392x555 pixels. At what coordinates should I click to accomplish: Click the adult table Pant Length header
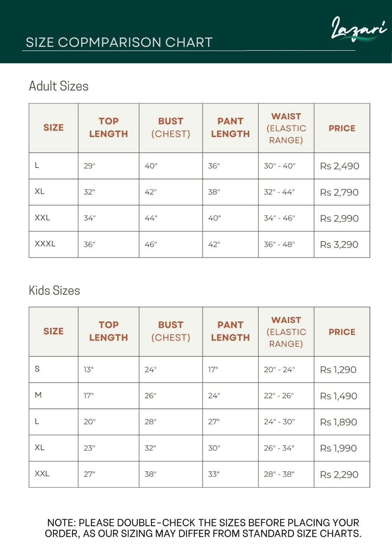click(230, 127)
